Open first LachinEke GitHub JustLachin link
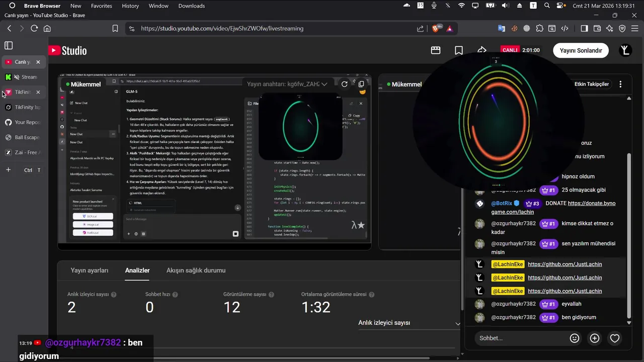This screenshot has height=362, width=644. [x=565, y=264]
